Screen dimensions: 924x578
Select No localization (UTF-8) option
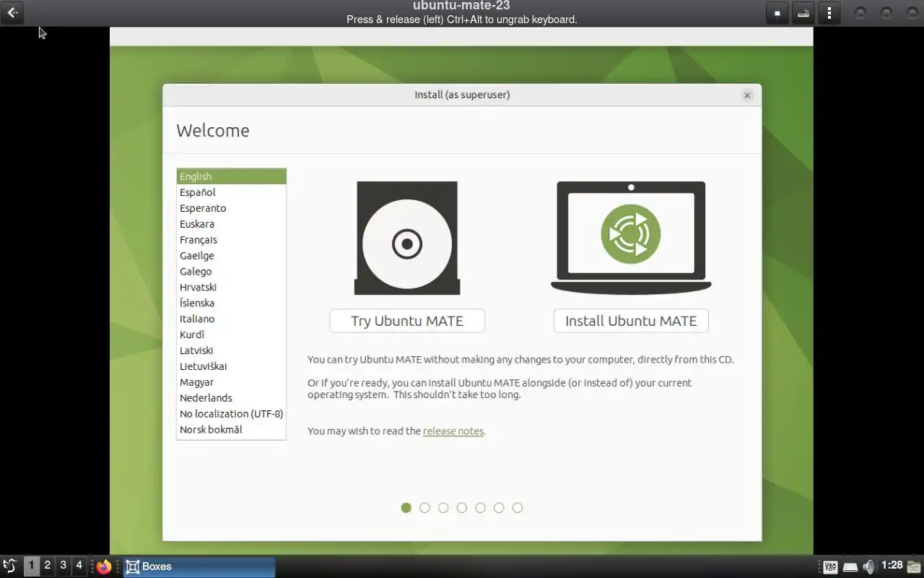coord(232,414)
